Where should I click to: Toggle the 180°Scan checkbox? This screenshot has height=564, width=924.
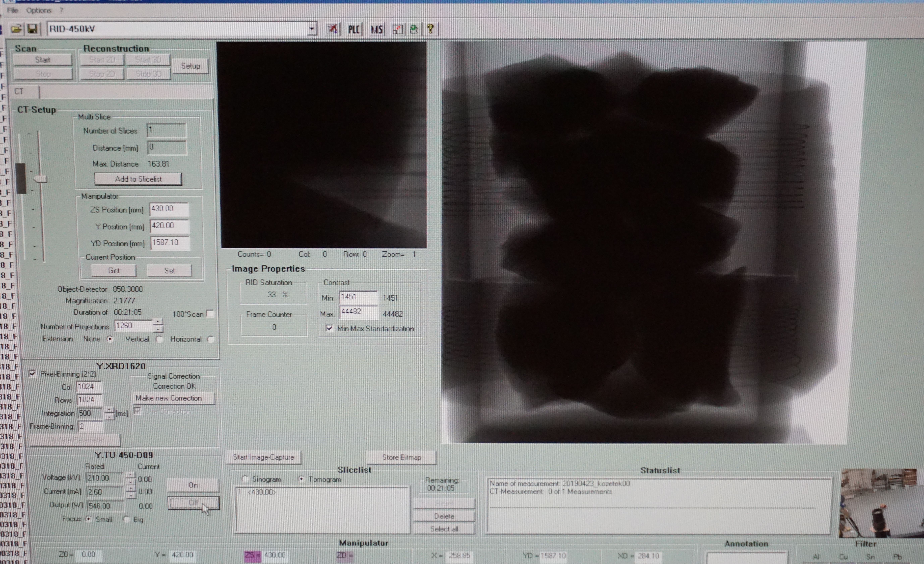coord(210,314)
